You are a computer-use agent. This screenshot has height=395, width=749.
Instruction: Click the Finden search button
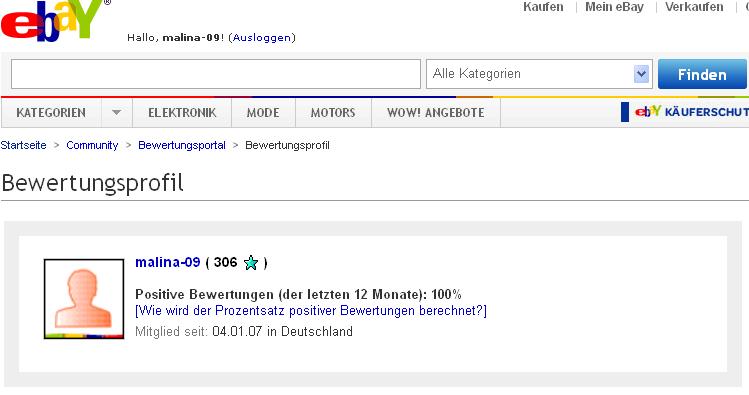tap(702, 74)
